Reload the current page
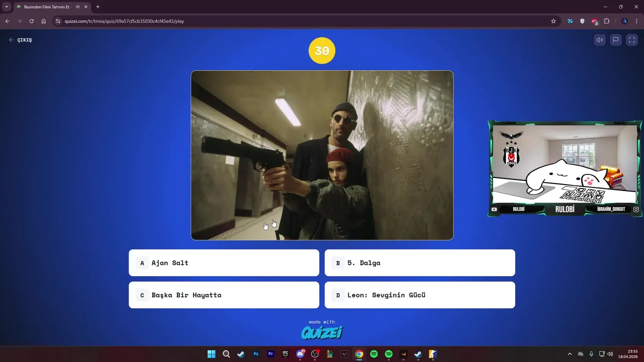Screen dimensions: 644x362 coord(31,21)
